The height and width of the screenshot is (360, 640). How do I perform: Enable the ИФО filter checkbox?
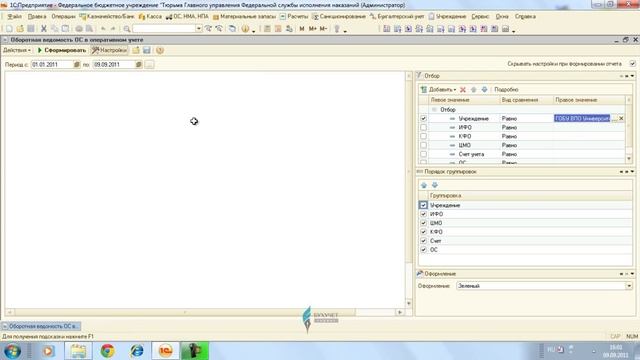[423, 127]
